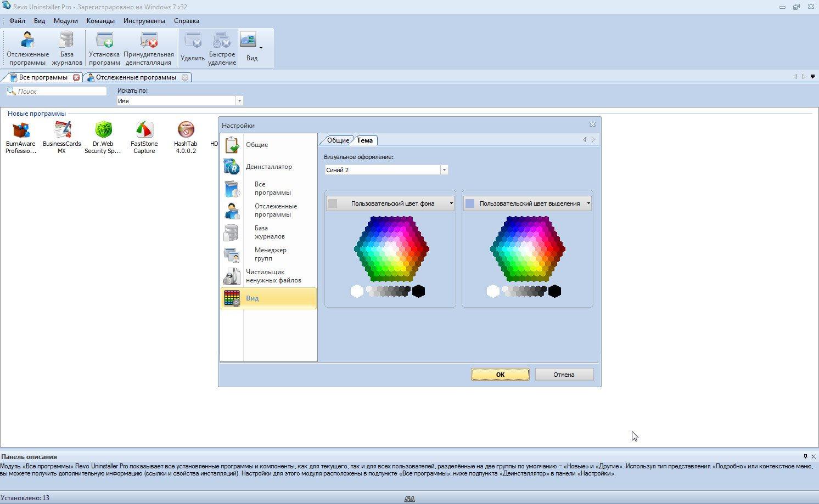This screenshot has width=819, height=504.
Task: Switch to Отслеженные программы main tab
Action: (136, 77)
